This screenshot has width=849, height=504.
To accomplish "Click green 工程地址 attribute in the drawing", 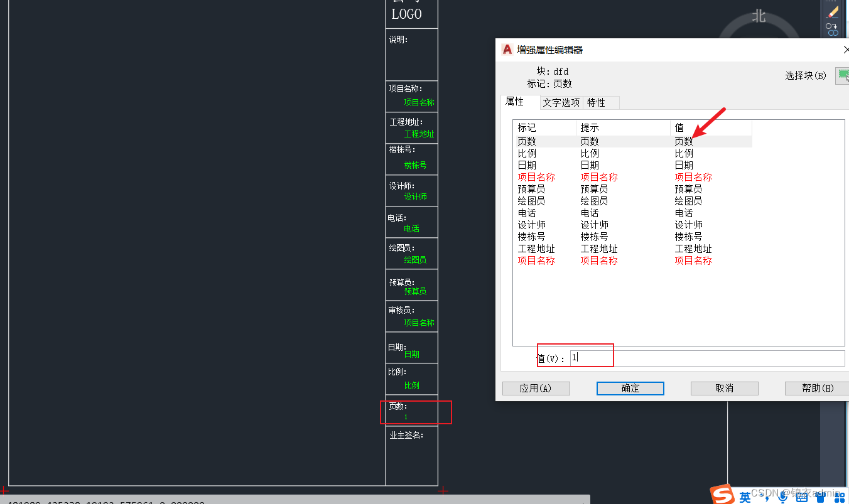I will point(419,134).
